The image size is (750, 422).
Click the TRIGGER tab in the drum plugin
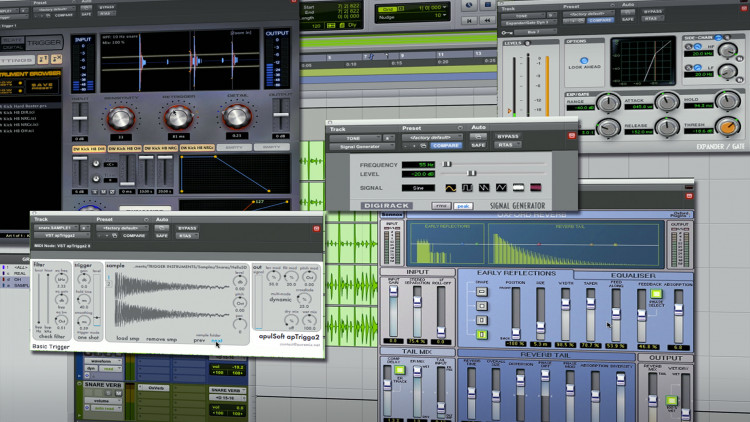point(44,43)
